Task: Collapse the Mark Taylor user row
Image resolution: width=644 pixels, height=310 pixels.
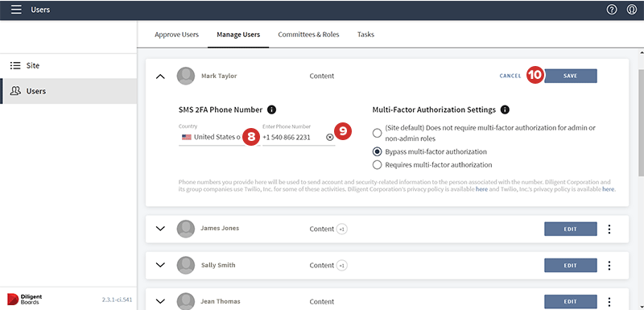Action: pos(160,76)
